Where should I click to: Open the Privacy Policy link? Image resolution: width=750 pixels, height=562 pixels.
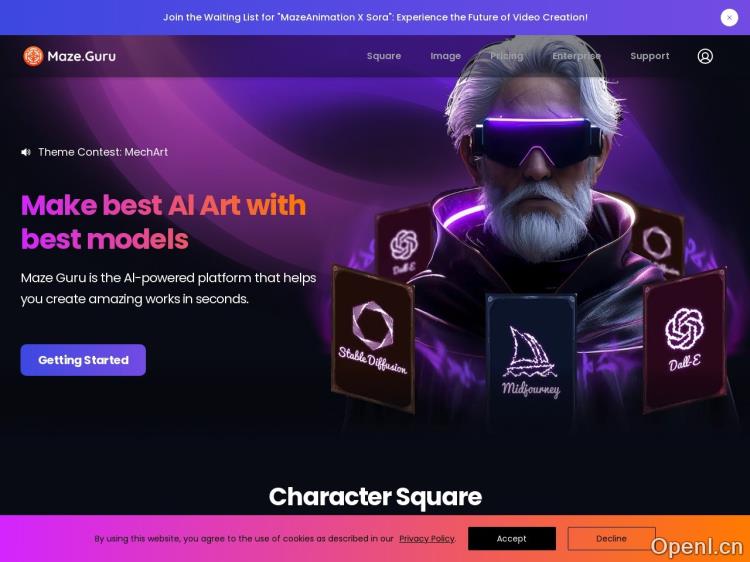click(x=427, y=539)
